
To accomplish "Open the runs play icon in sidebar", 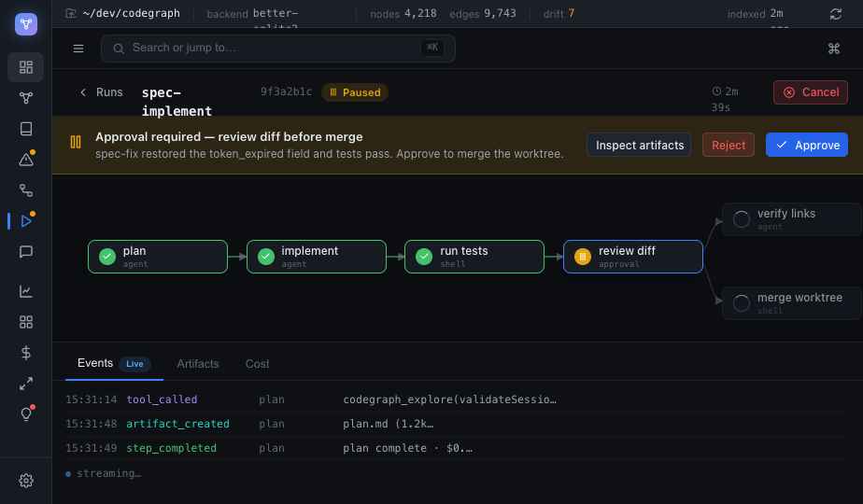I will 26,221.
